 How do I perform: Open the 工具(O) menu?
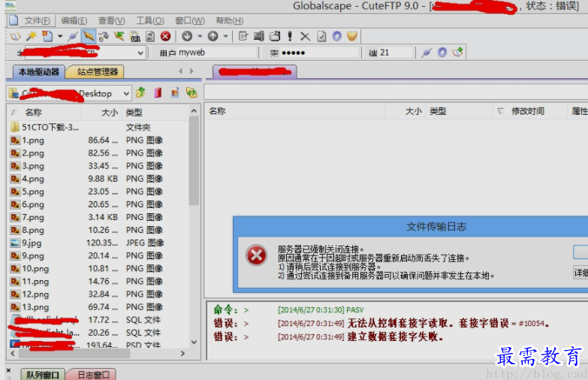point(150,20)
